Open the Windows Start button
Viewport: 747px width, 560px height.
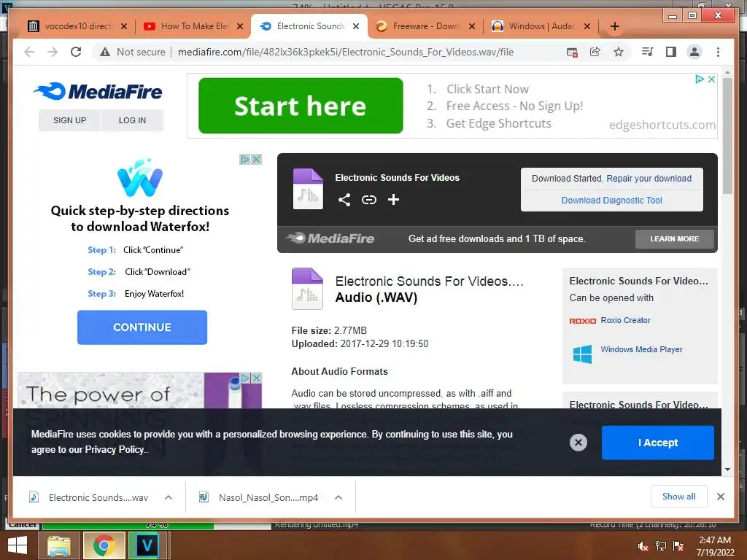coord(18,545)
